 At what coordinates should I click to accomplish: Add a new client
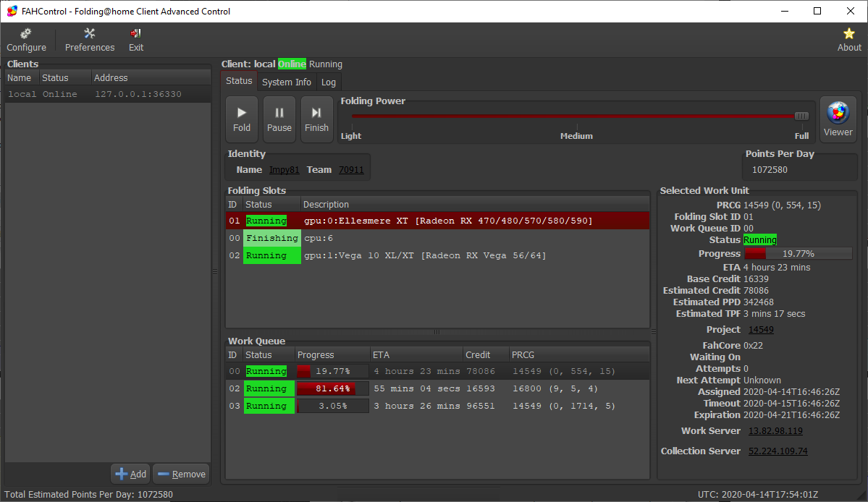(131, 474)
